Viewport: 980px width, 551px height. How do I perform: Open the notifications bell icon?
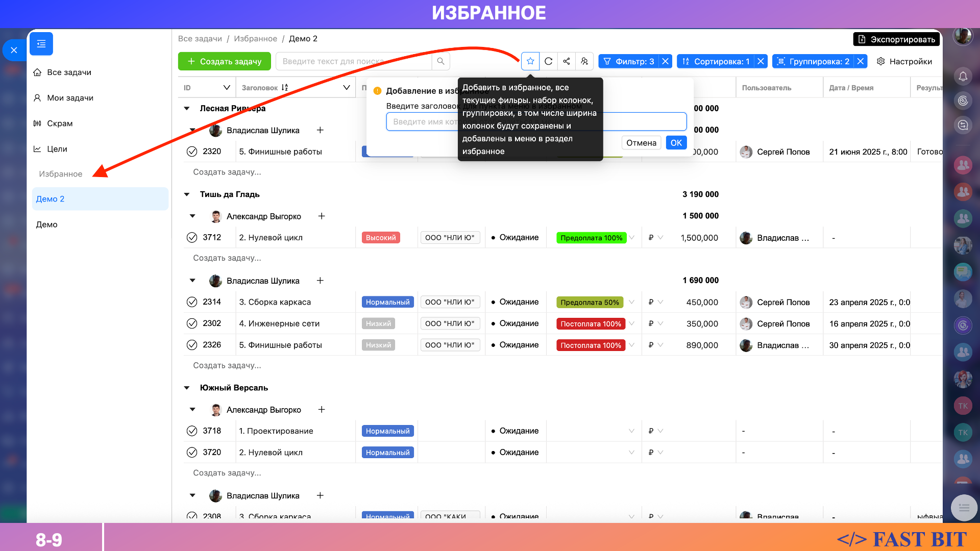pyautogui.click(x=963, y=77)
